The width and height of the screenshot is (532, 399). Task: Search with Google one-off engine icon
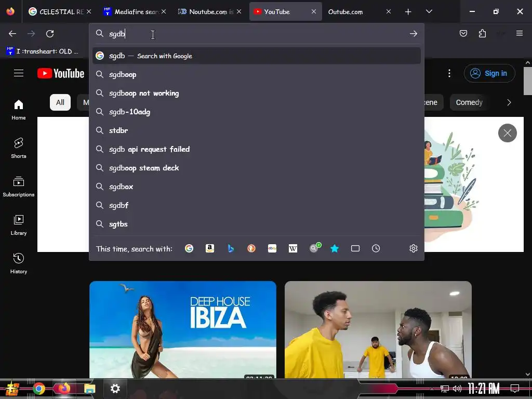(189, 248)
